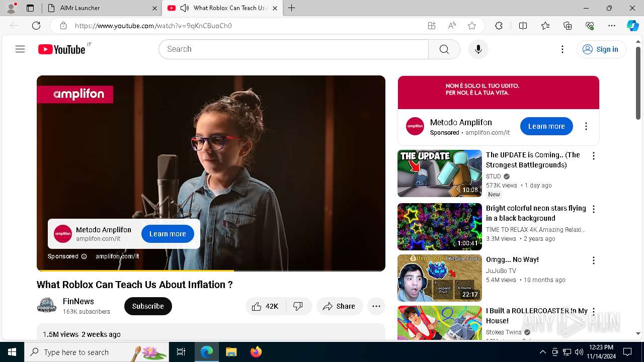Like the video with thumbs up
This screenshot has width=644, height=362.
coord(266,306)
